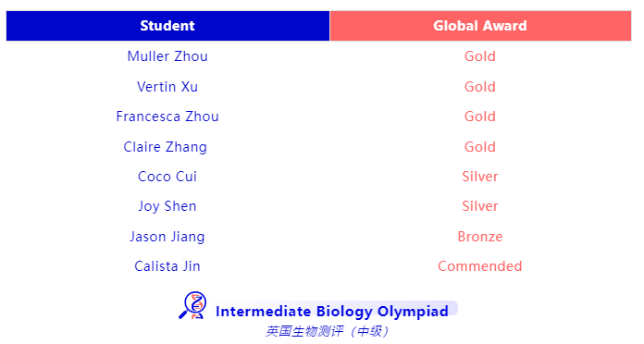Click the Gold award for Muller Zhou
Viewport: 644px width, 344px height.
tap(480, 56)
